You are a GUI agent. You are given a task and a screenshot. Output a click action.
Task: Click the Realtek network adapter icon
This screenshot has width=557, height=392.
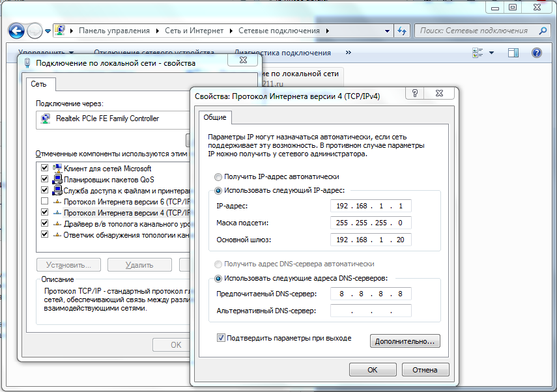pyautogui.click(x=46, y=119)
